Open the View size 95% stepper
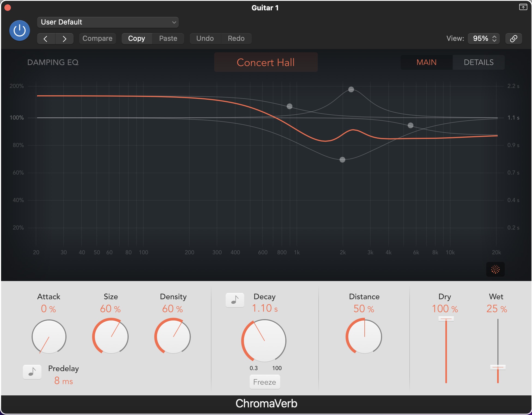Screen dimensions: 532x415 [x=484, y=38]
